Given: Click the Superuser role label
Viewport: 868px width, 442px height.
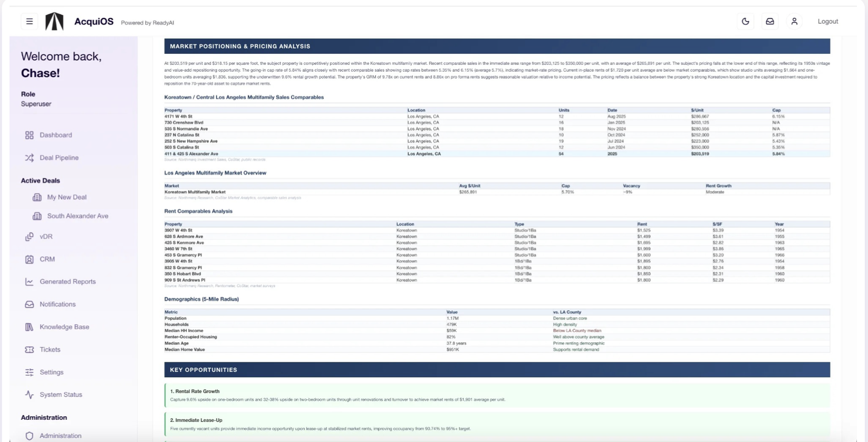Looking at the screenshot, I should [36, 104].
